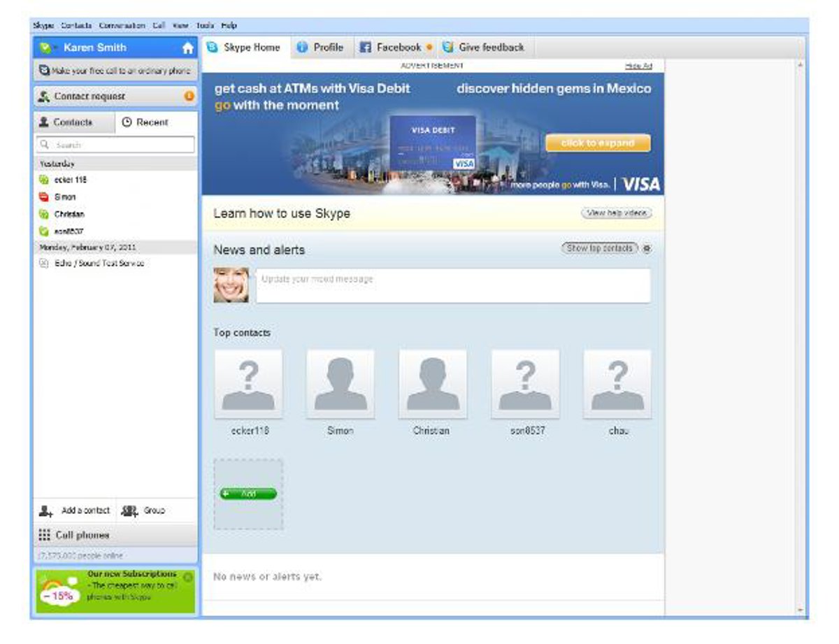Open the news settings gear icon

click(647, 248)
